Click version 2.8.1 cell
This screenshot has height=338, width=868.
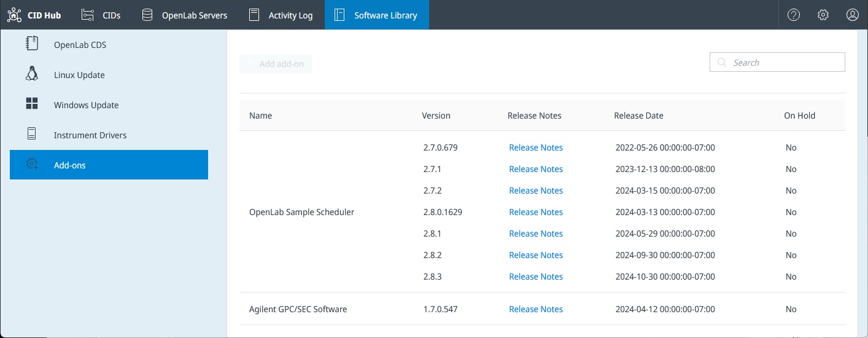tap(432, 234)
